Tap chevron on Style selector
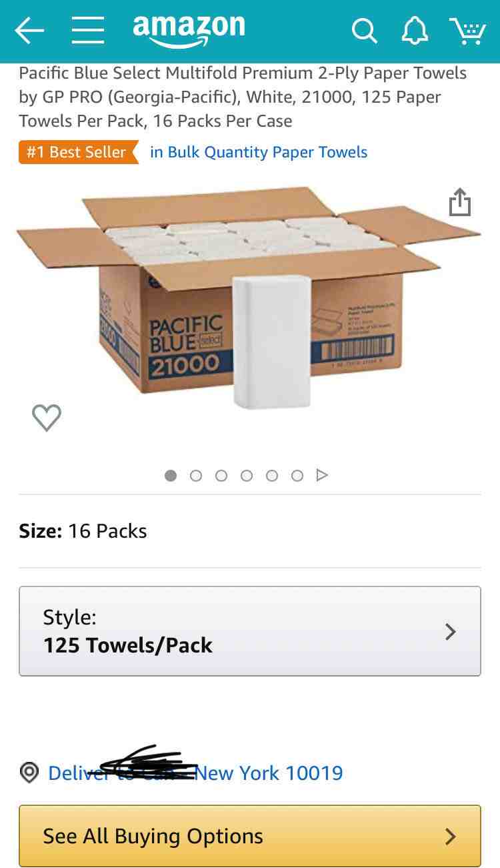Image resolution: width=500 pixels, height=868 pixels. click(451, 631)
